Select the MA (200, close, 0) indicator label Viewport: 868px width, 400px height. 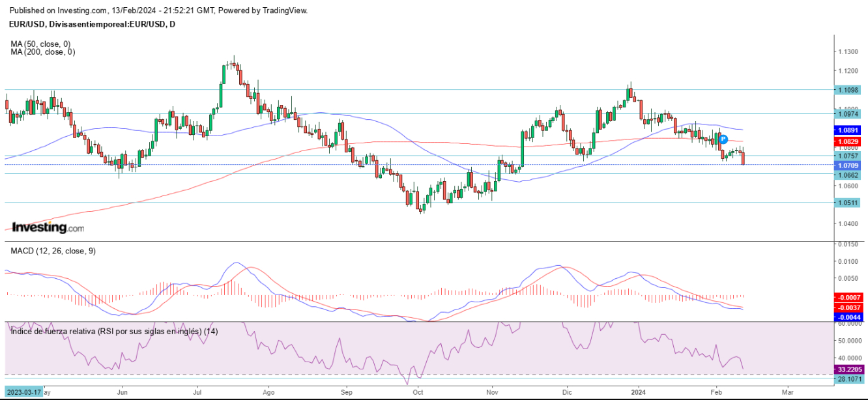tap(43, 51)
